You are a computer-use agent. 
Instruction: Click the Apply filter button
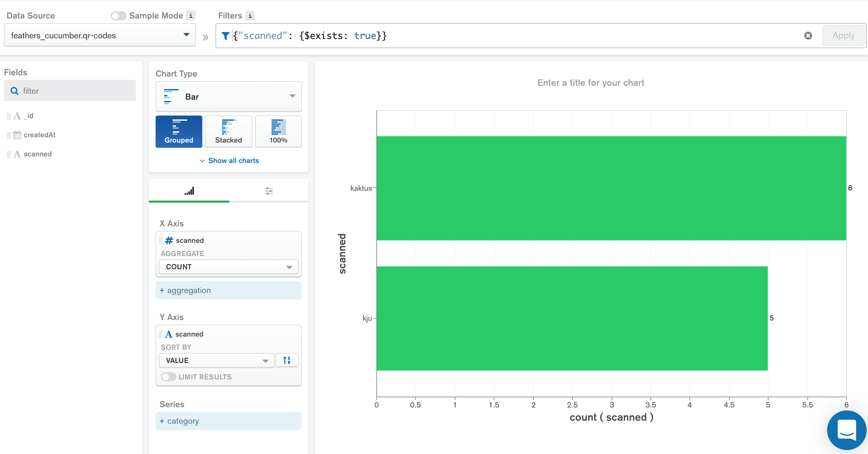click(x=843, y=35)
